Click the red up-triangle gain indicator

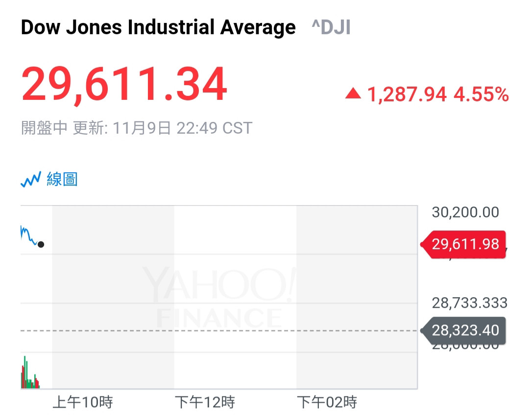click(x=353, y=93)
